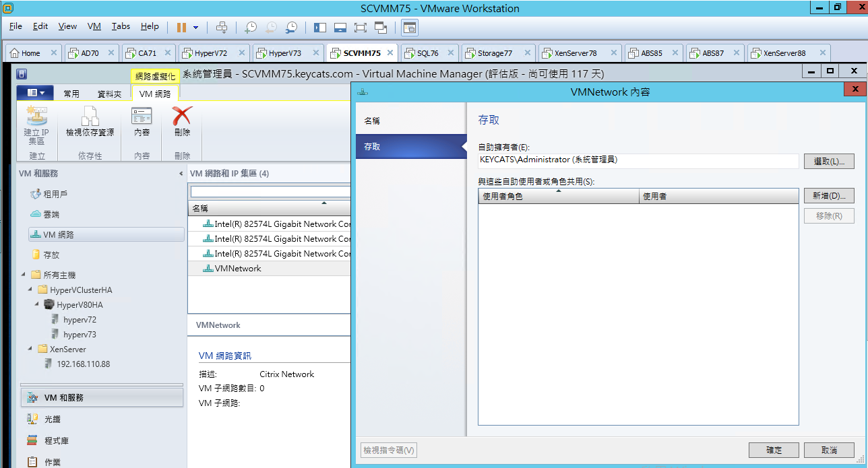The width and height of the screenshot is (868, 468).
Task: Open the VM menu
Action: pos(94,26)
